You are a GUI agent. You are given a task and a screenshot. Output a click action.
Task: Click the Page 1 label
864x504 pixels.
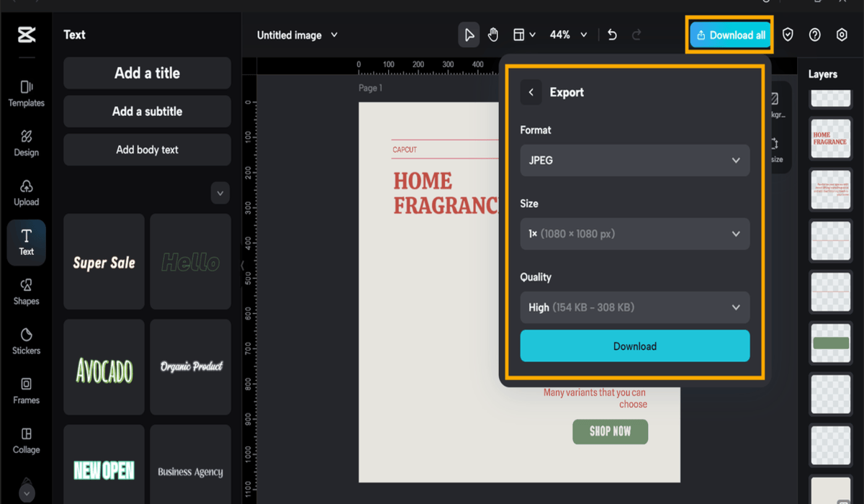coord(371,88)
